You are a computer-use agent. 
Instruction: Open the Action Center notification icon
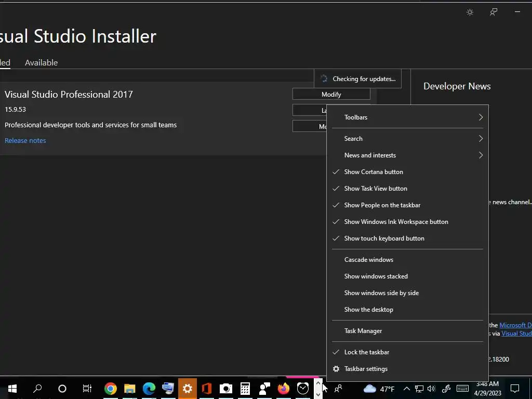(515, 389)
